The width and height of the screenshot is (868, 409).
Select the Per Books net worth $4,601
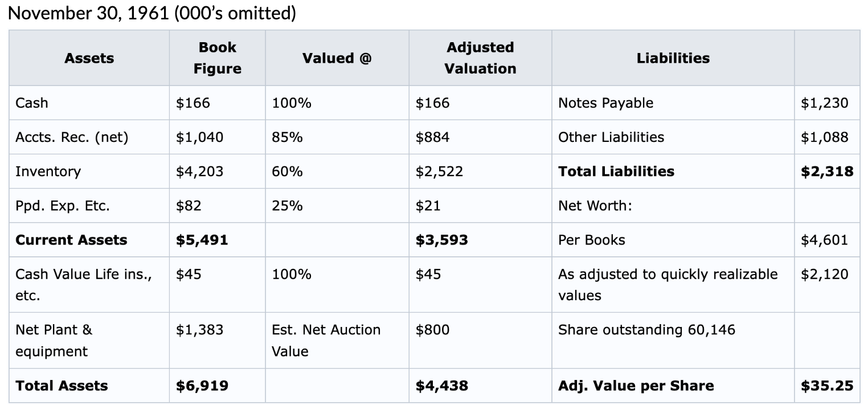[x=824, y=240]
